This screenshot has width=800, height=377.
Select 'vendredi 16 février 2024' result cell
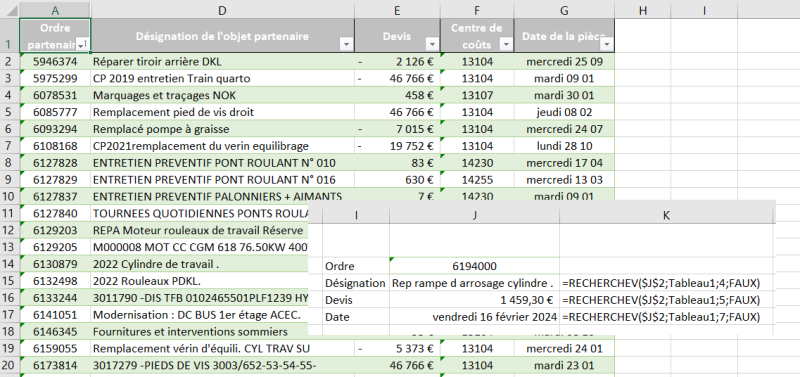tap(474, 316)
